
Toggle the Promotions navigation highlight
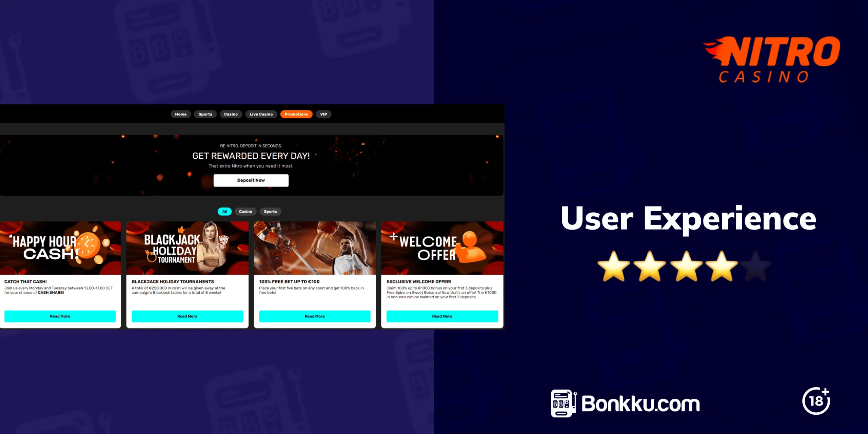pyautogui.click(x=296, y=114)
